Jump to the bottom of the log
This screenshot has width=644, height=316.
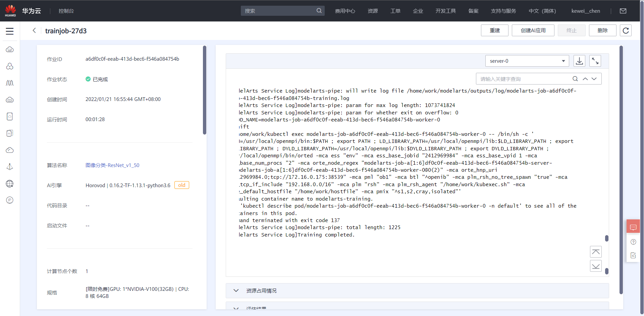point(596,266)
